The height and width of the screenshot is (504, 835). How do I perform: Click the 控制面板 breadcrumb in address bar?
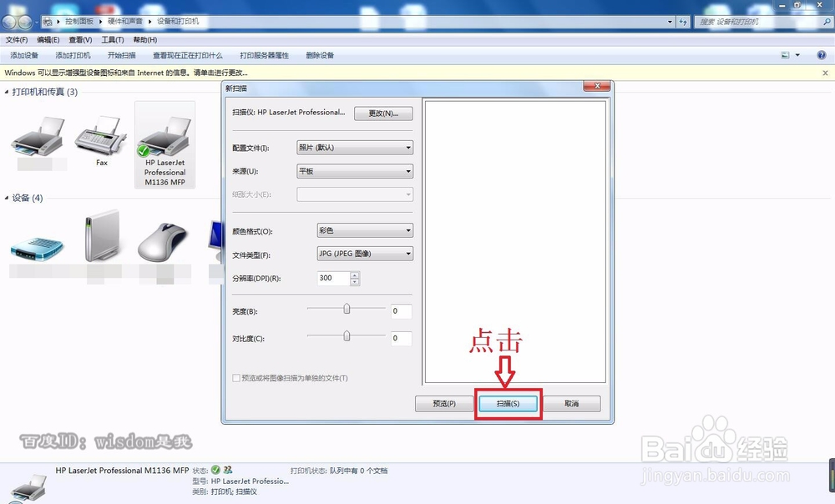click(79, 22)
